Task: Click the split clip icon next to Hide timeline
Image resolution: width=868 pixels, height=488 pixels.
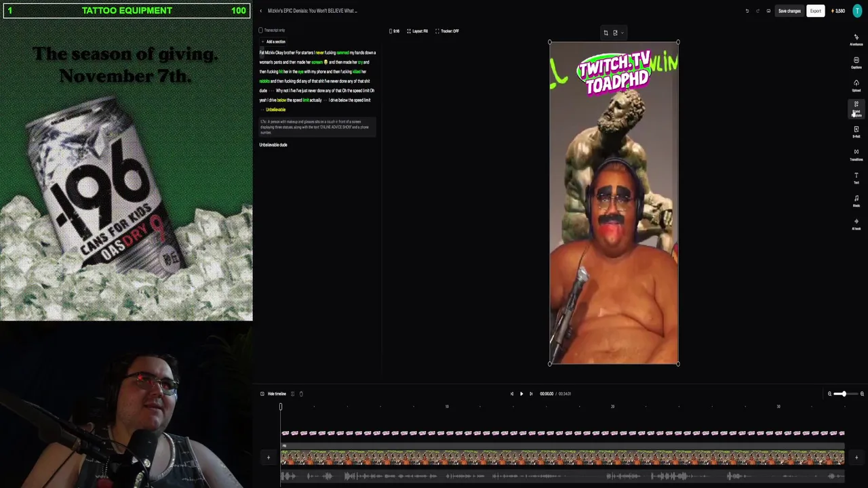Action: click(x=292, y=394)
